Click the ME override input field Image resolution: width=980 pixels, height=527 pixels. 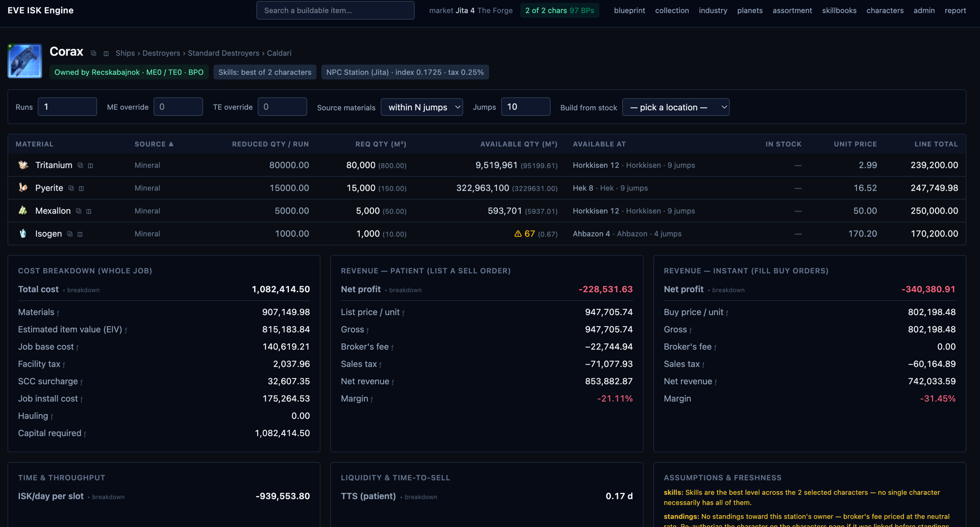coord(178,107)
